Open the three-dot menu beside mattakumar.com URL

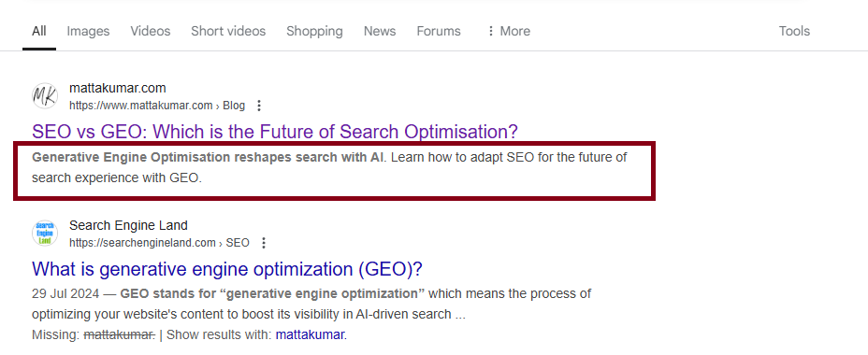pos(258,106)
